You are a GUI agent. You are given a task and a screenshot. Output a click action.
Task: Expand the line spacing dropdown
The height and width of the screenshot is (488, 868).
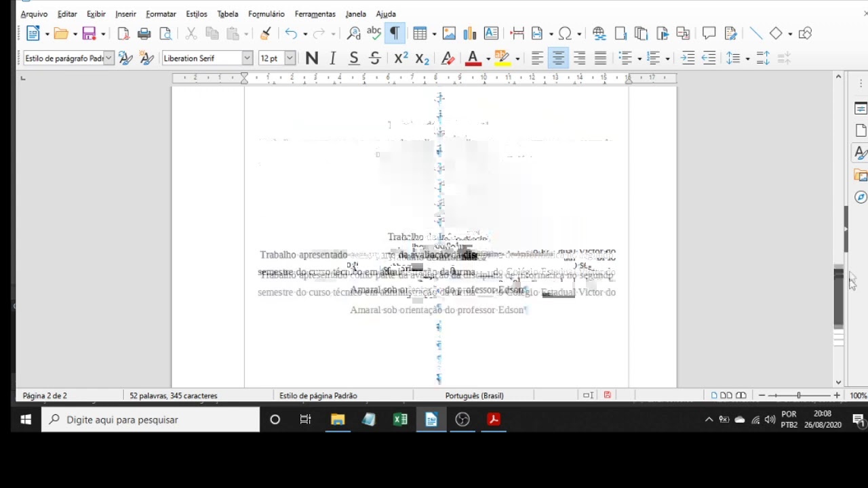747,59
